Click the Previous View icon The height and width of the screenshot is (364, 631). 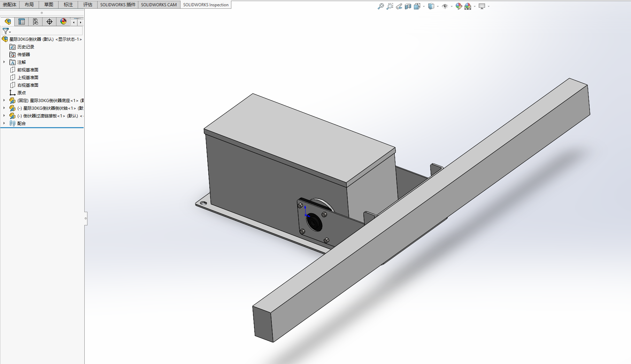click(399, 6)
